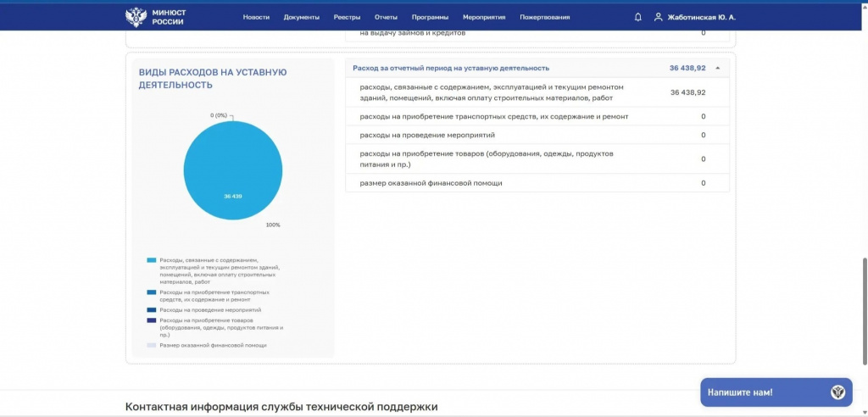Image resolution: width=868 pixels, height=417 pixels.
Task: Open the notifications bell icon
Action: [x=637, y=17]
